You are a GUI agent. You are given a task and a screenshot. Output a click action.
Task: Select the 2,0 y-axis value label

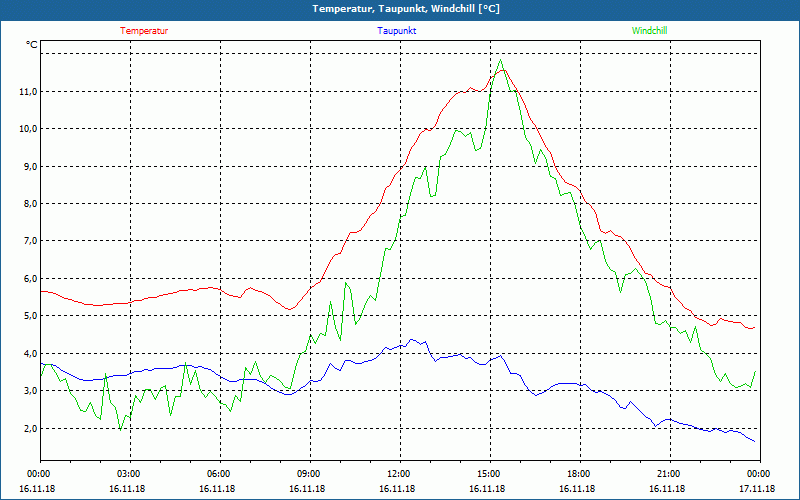[27, 429]
